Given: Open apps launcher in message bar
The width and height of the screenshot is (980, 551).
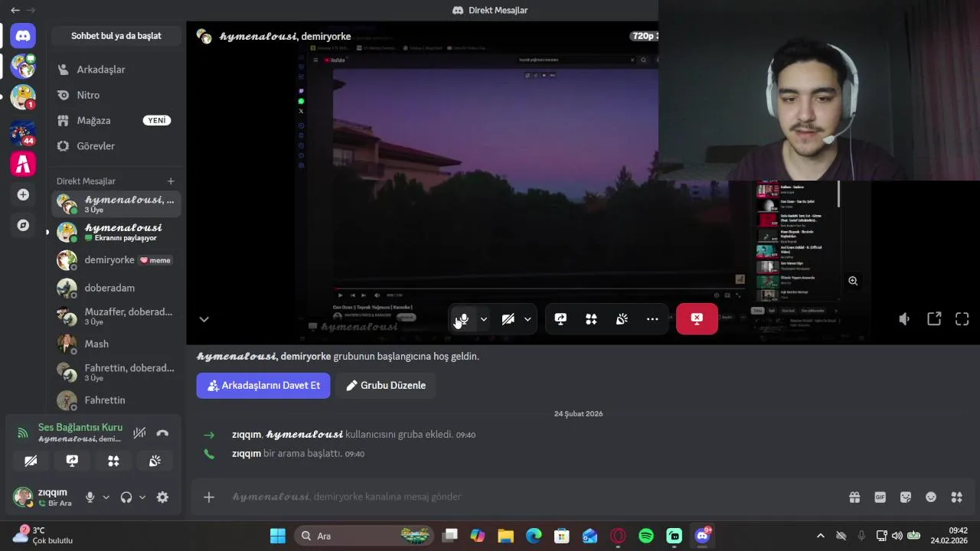Looking at the screenshot, I should 956,497.
